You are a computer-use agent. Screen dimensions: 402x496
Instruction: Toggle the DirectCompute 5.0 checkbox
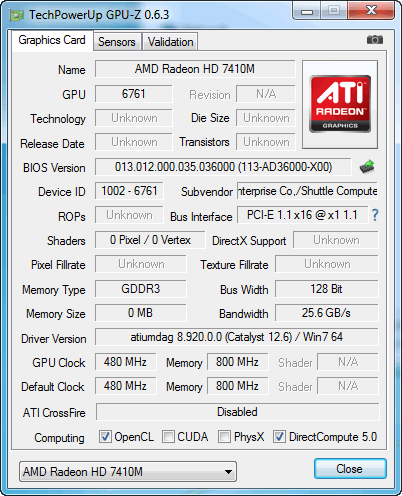279,437
